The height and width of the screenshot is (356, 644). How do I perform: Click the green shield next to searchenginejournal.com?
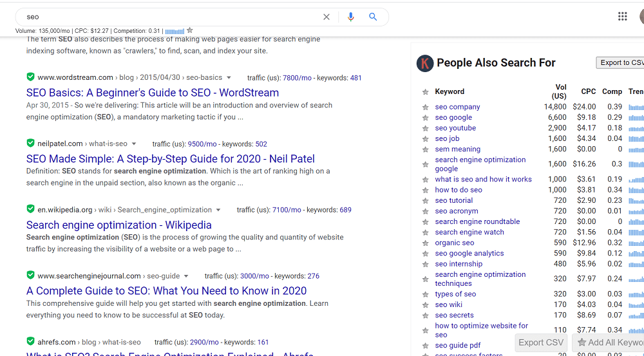(30, 275)
